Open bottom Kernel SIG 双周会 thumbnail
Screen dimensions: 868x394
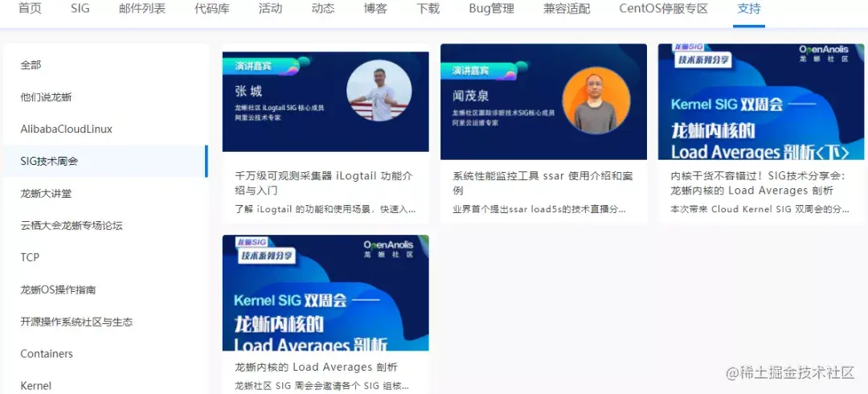(325, 293)
